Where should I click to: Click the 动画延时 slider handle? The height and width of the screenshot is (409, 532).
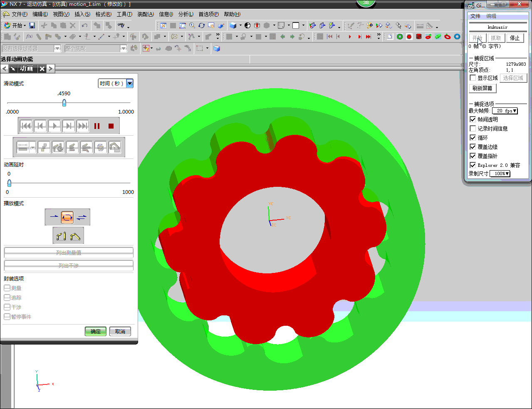(9, 183)
